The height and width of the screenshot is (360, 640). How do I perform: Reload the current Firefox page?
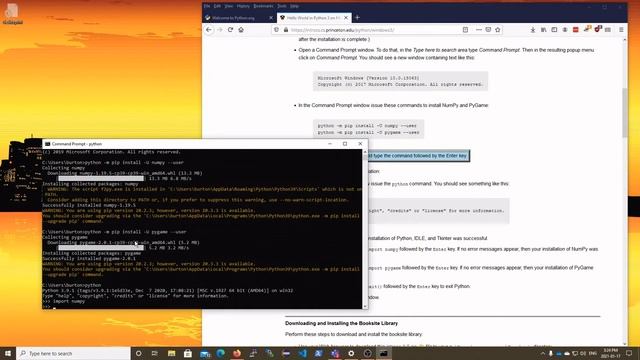pyautogui.click(x=230, y=30)
